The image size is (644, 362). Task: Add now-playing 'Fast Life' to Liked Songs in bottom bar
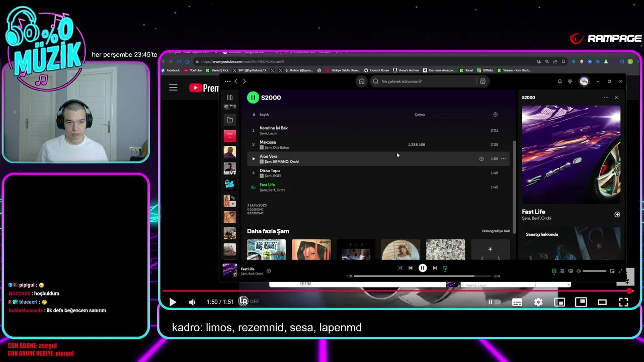(269, 271)
